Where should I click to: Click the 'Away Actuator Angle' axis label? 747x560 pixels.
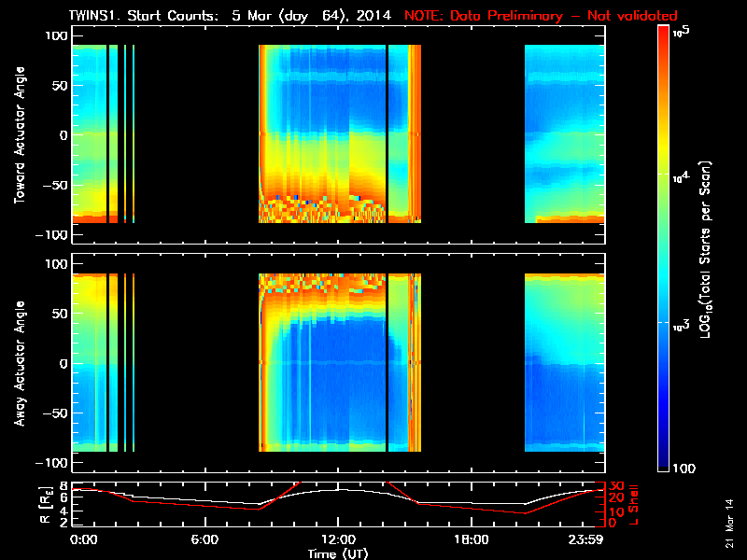(x=17, y=363)
